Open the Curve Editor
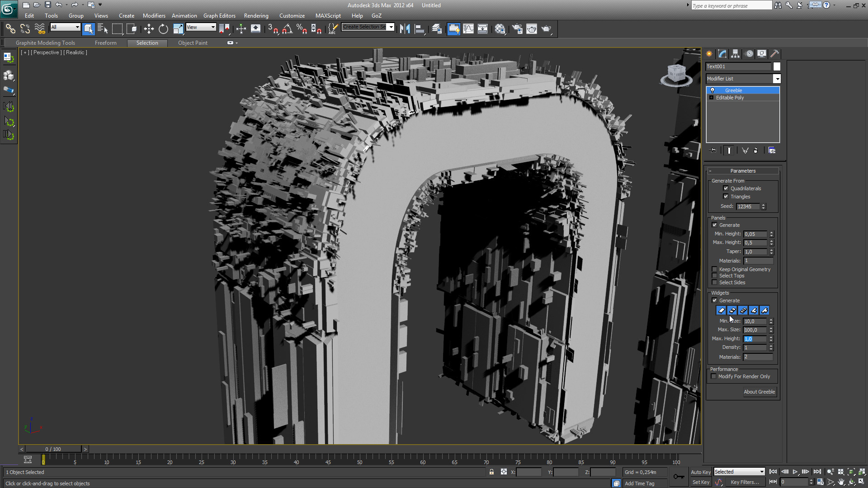 point(468,29)
